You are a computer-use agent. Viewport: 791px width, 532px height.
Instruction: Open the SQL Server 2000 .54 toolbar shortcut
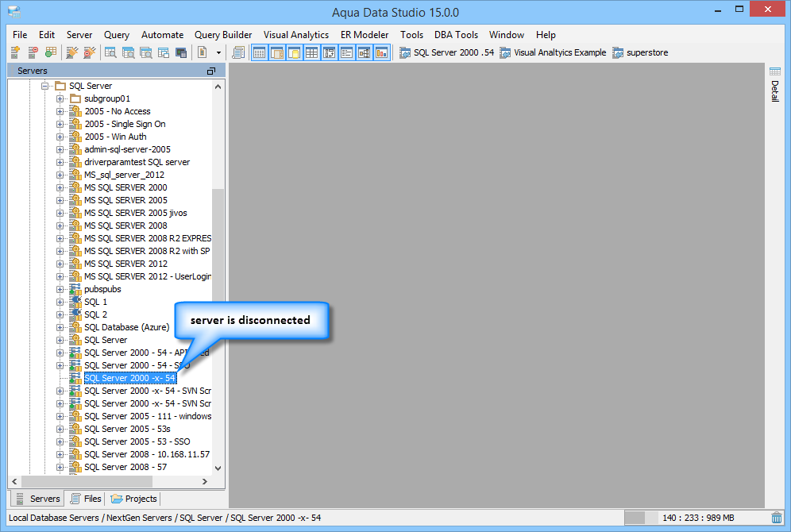click(446, 52)
